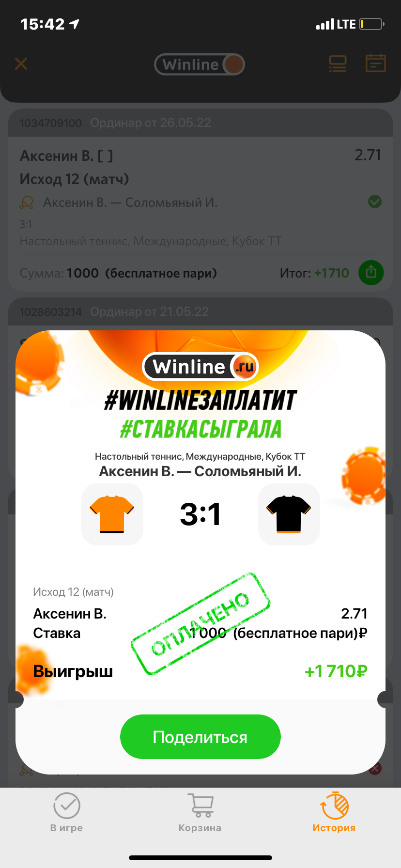This screenshot has height=868, width=401.
Task: Tap the table tennis sport icon
Action: (27, 202)
